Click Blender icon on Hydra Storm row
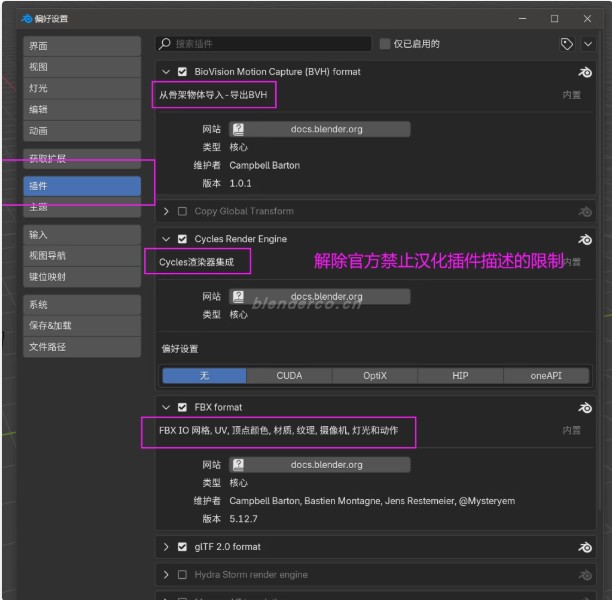 585,575
